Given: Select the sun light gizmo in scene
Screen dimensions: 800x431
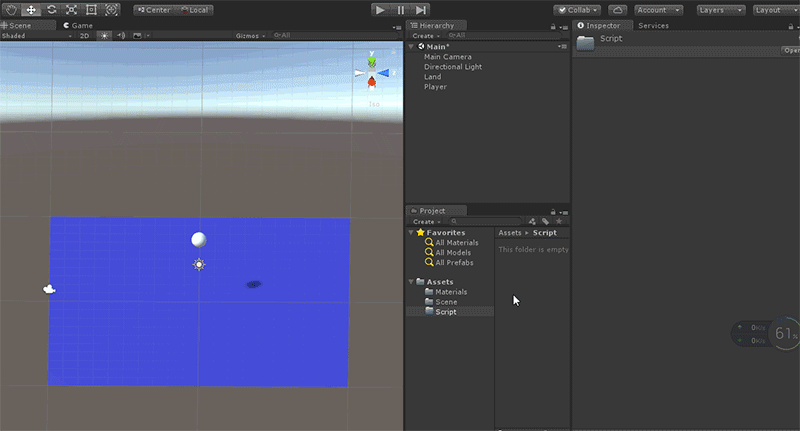Looking at the screenshot, I should pyautogui.click(x=199, y=264).
